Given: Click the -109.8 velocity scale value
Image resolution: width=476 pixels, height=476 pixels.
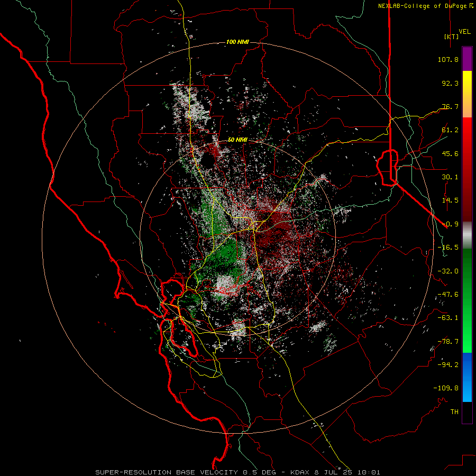Looking at the screenshot, I should click(446, 388).
